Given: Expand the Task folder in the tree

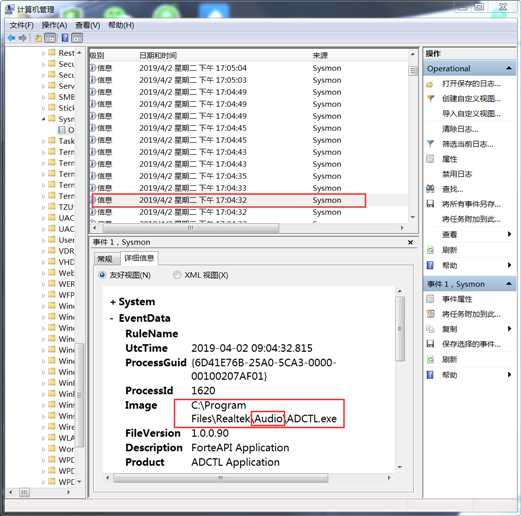Looking at the screenshot, I should pos(43,141).
